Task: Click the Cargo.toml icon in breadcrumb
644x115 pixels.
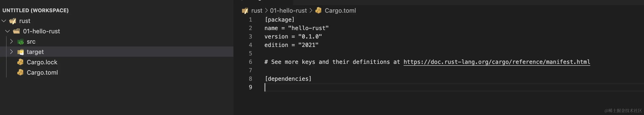Action: pyautogui.click(x=318, y=11)
